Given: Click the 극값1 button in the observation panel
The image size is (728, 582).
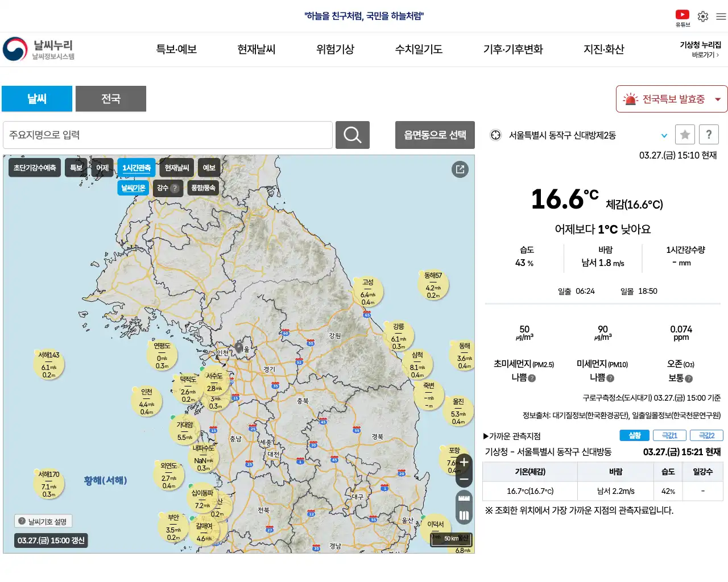Looking at the screenshot, I should 669,435.
